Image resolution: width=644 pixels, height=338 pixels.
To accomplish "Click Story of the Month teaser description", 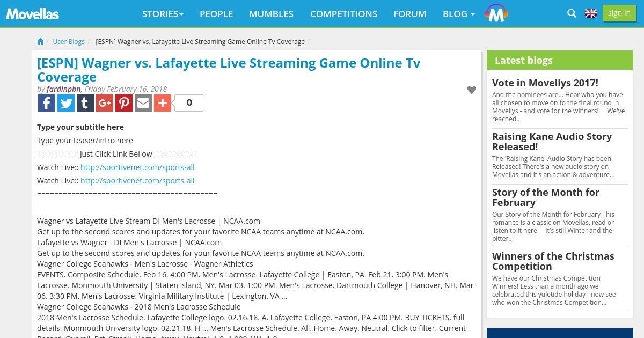I will coord(553,226).
